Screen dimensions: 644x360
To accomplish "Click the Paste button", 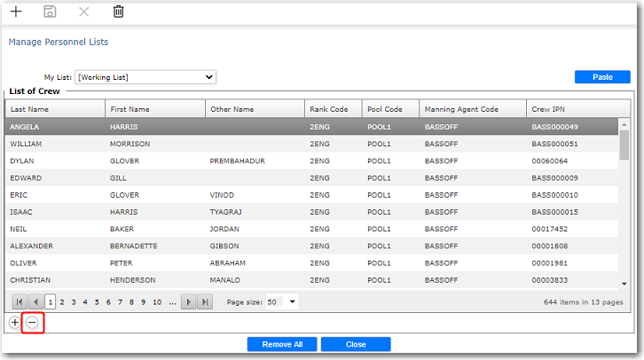I will click(x=602, y=77).
